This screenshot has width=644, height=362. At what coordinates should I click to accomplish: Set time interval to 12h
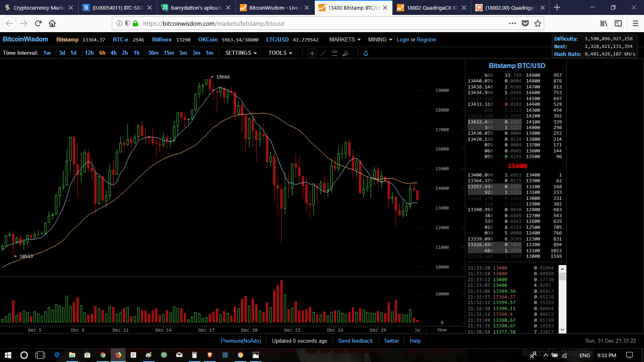[89, 53]
